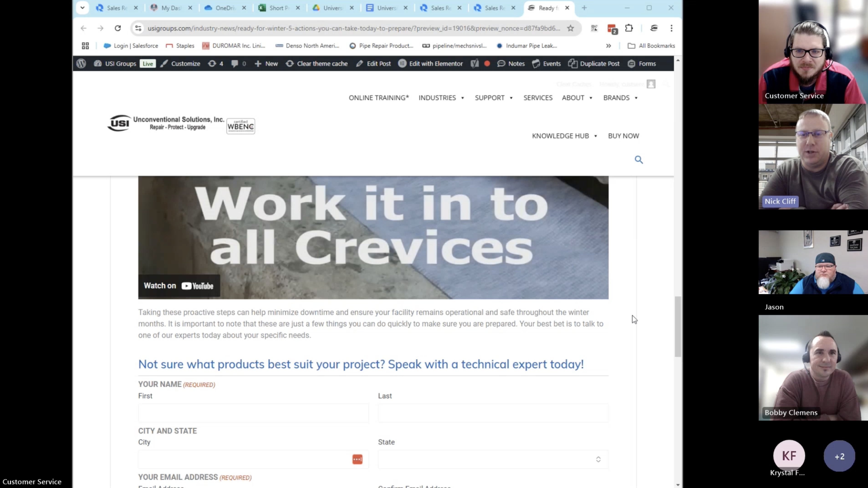This screenshot has width=868, height=488.
Task: Toggle the Live site status badge
Action: coord(148,64)
